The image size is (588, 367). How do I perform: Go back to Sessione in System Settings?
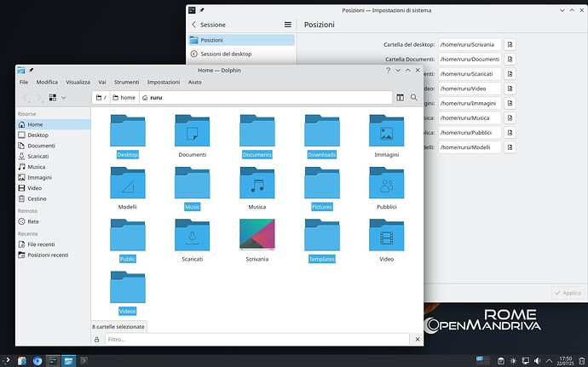[x=207, y=26]
